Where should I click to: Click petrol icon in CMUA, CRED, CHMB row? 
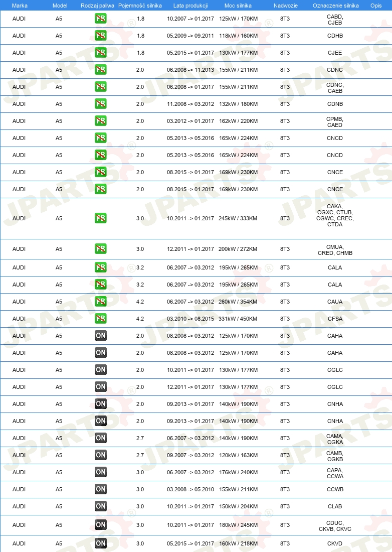tap(101, 249)
